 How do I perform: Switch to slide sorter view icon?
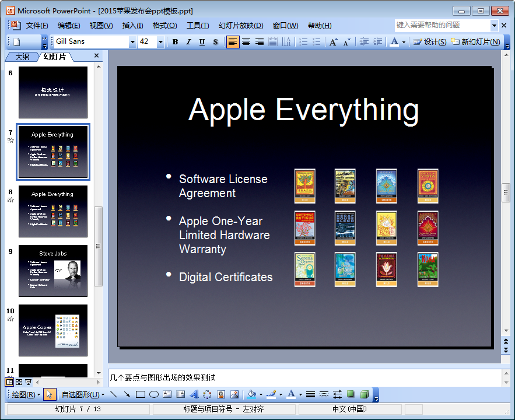click(x=19, y=382)
